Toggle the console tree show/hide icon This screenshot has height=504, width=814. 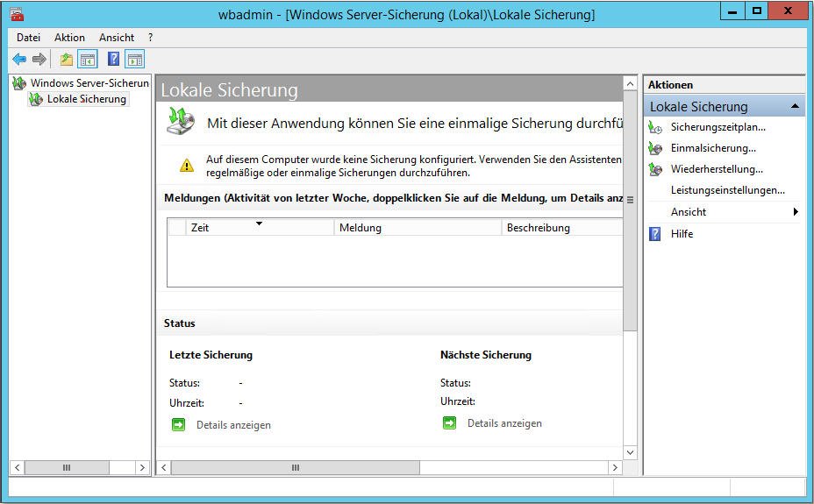pyautogui.click(x=87, y=59)
